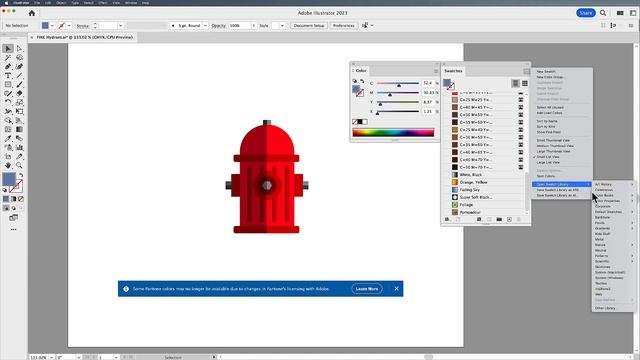Select the Paintbrush tool

19,84
